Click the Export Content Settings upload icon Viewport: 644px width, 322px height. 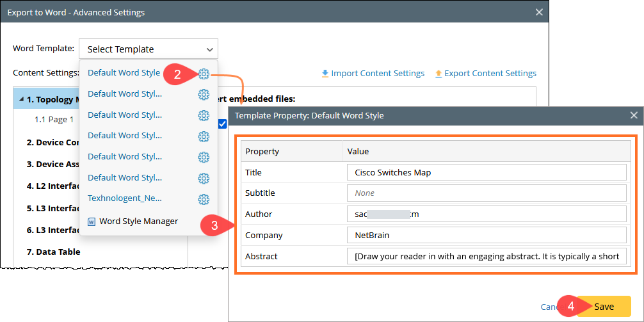pyautogui.click(x=439, y=74)
